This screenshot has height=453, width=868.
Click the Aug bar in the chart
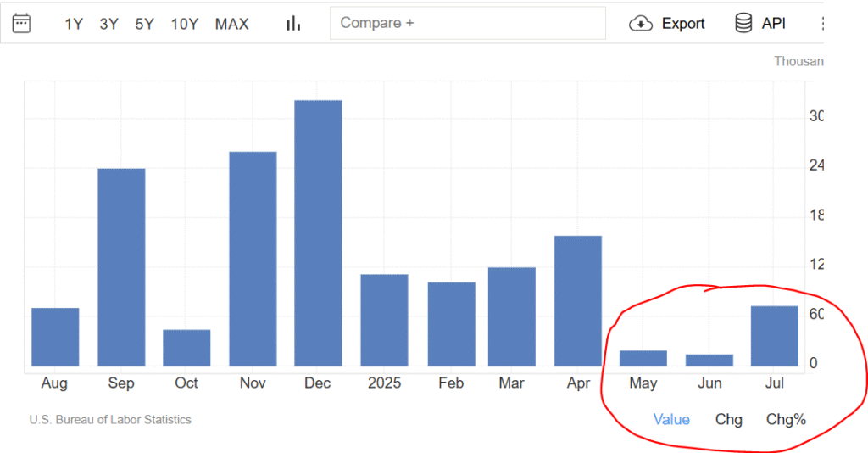click(x=55, y=337)
